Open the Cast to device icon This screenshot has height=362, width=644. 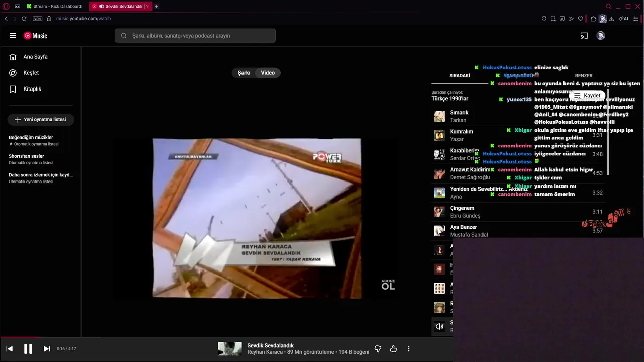coord(584,36)
